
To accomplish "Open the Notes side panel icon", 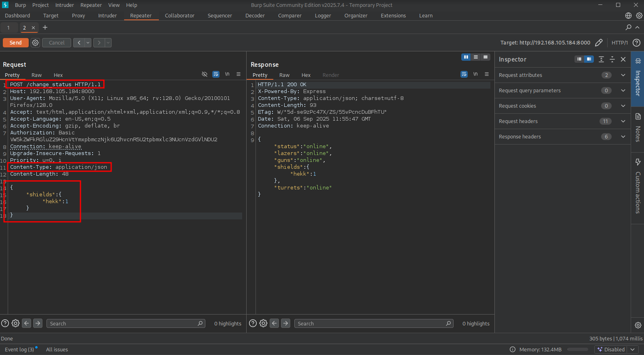I will 638,129.
